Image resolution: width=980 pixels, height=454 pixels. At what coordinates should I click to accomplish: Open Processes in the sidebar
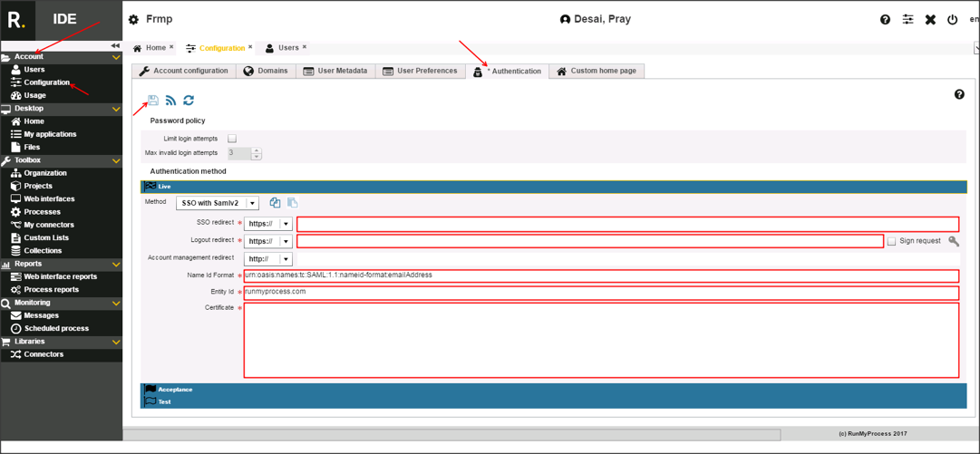[42, 212]
